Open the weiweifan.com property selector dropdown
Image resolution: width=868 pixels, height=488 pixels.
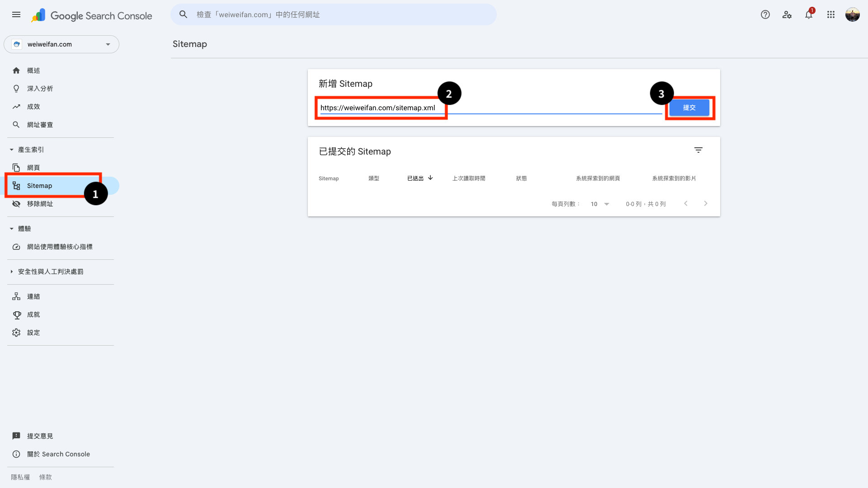pyautogui.click(x=61, y=44)
